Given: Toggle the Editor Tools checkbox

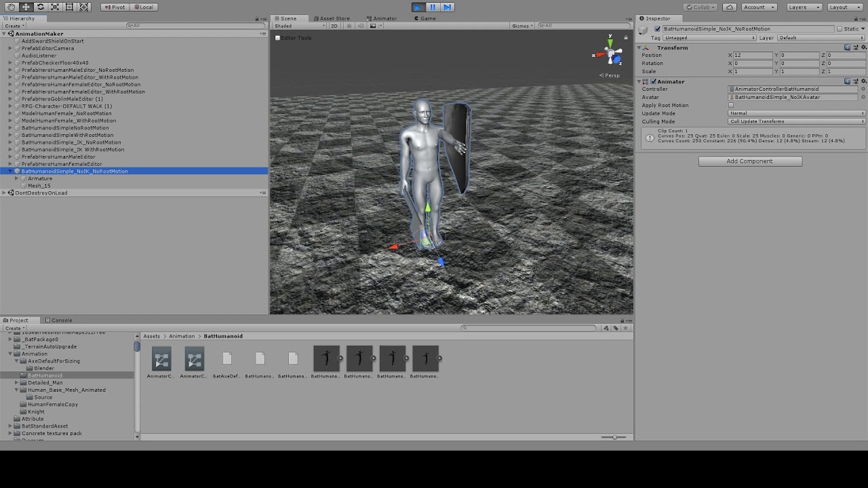Looking at the screenshot, I should [277, 38].
